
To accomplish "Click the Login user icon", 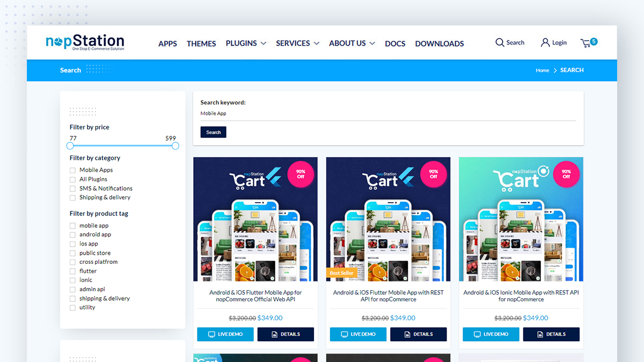I will [545, 42].
